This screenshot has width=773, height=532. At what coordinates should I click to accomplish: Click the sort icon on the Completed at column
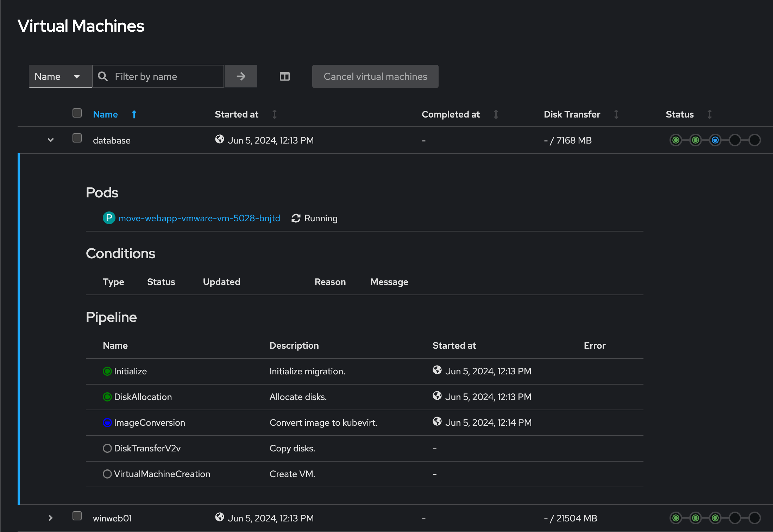pyautogui.click(x=496, y=114)
